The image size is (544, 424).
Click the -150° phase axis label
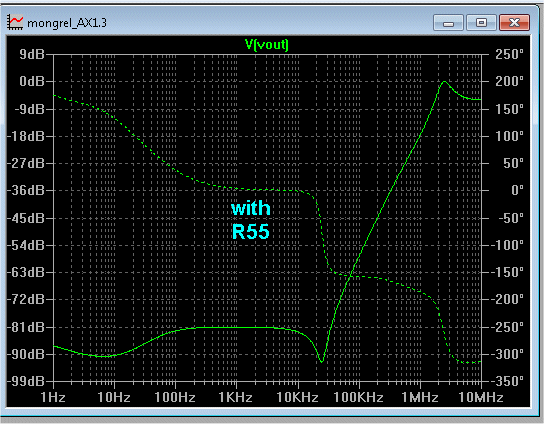(x=507, y=272)
